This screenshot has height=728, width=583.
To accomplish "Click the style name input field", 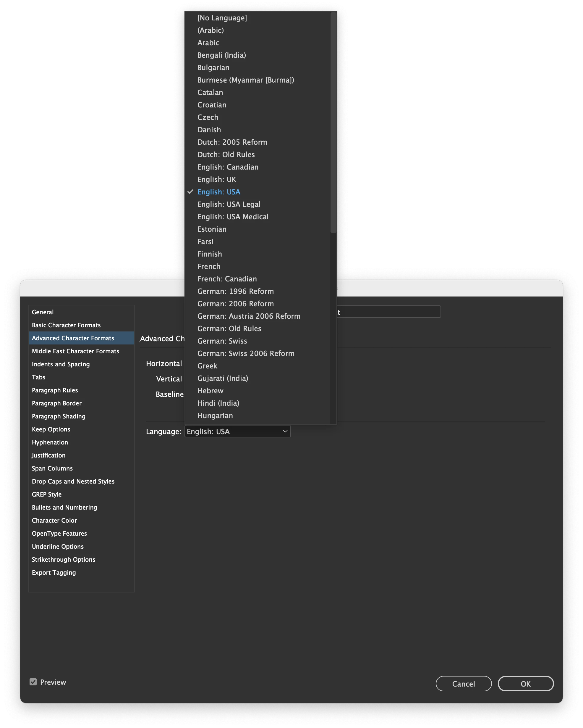I will [388, 312].
